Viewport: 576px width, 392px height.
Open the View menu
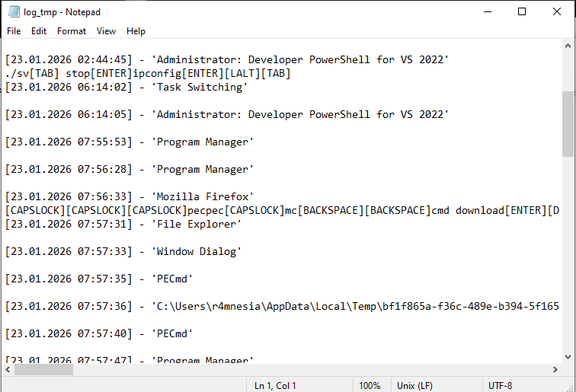click(107, 31)
